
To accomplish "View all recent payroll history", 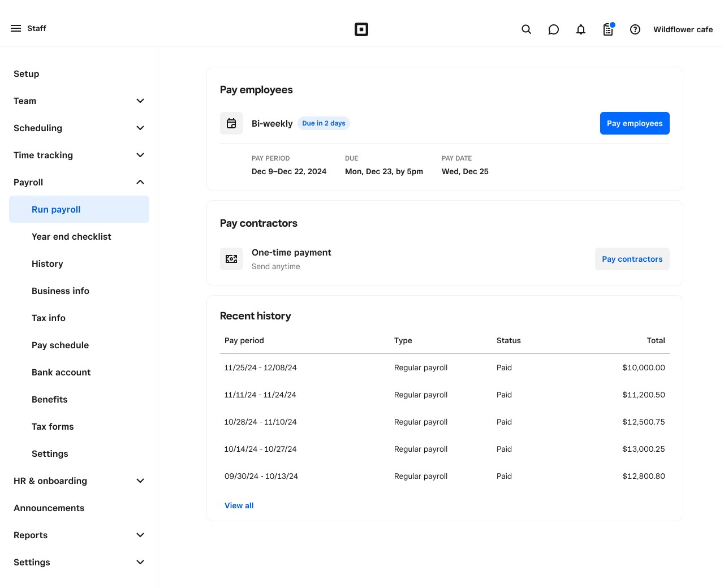I will click(x=239, y=505).
